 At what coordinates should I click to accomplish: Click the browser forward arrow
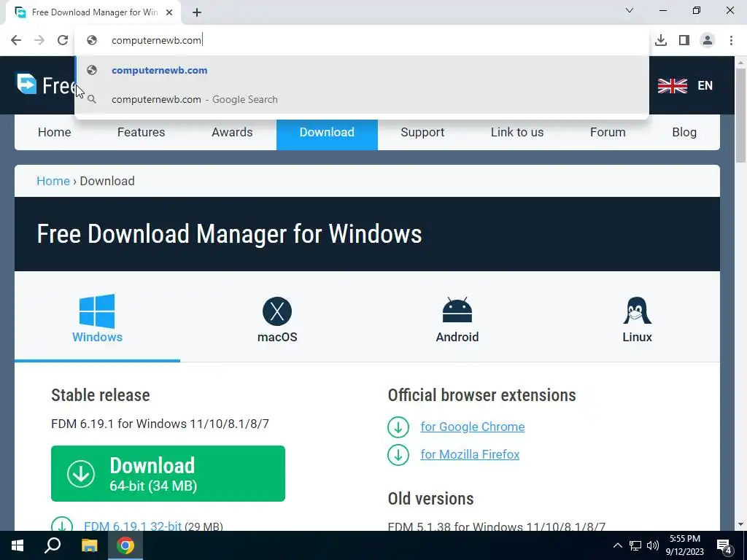pos(39,40)
